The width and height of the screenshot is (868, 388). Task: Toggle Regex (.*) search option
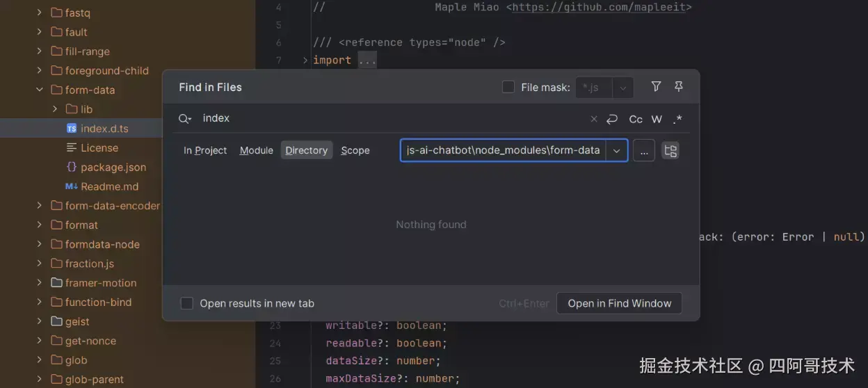[x=677, y=119]
